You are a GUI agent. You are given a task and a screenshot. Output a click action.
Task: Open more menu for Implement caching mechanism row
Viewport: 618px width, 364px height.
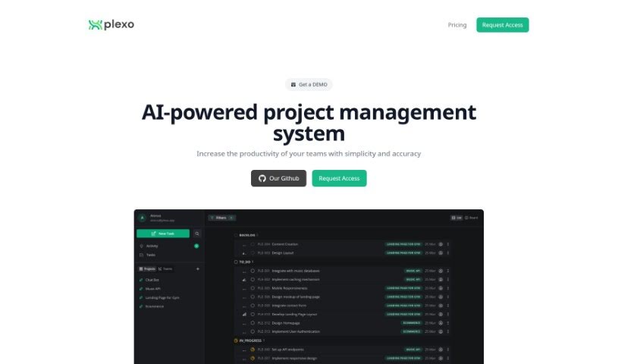tap(448, 280)
